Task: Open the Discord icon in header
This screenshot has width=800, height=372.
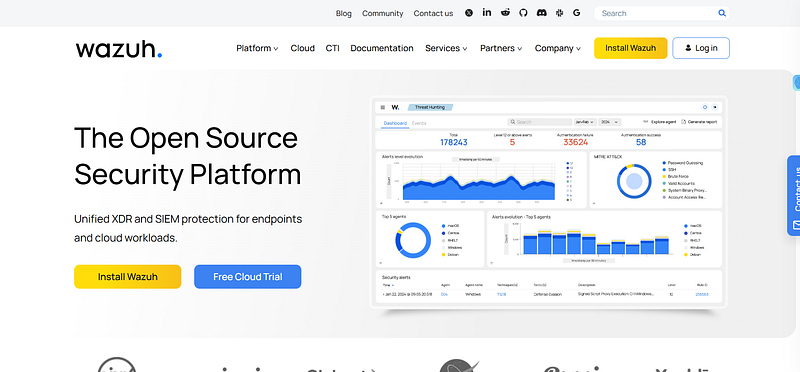Action: point(541,13)
